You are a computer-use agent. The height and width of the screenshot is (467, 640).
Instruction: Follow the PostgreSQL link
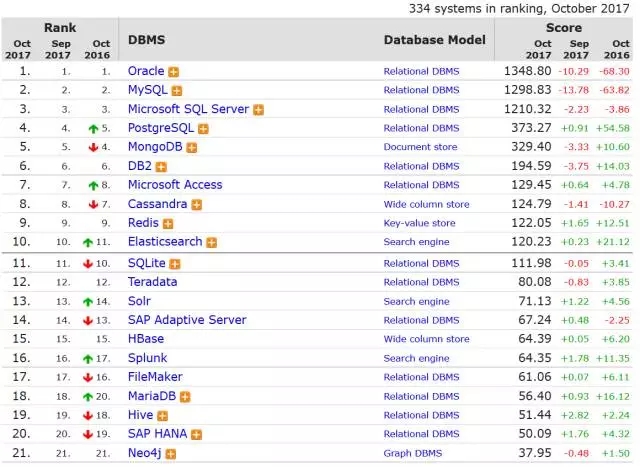pyautogui.click(x=161, y=128)
